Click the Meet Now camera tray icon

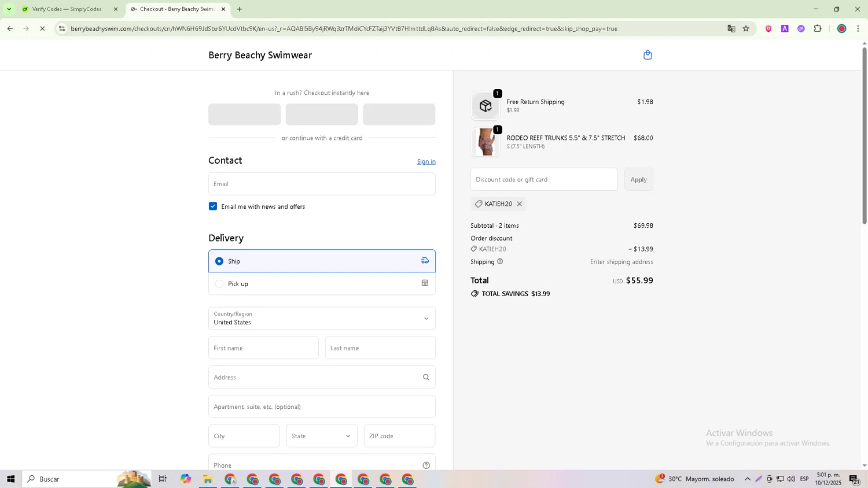click(x=769, y=479)
